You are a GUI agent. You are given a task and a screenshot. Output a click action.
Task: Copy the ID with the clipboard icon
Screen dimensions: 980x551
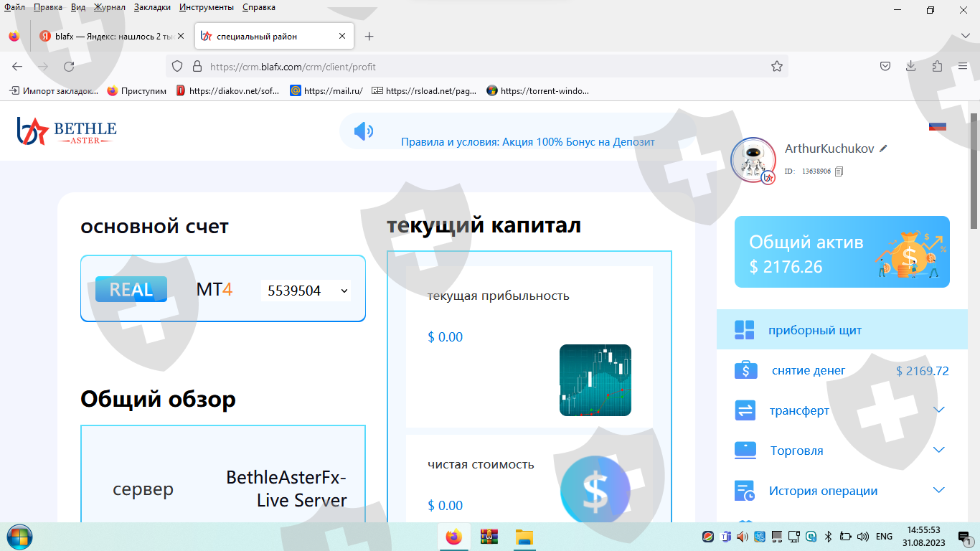click(x=839, y=171)
